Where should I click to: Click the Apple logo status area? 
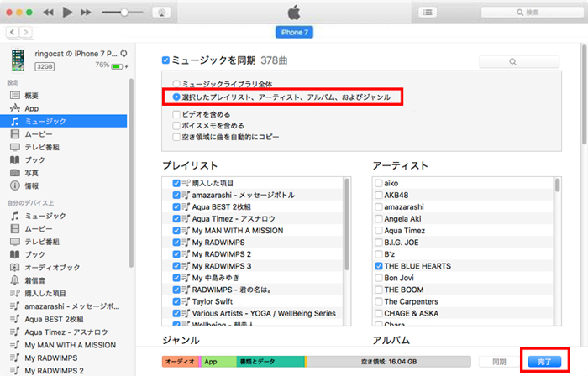[x=294, y=13]
